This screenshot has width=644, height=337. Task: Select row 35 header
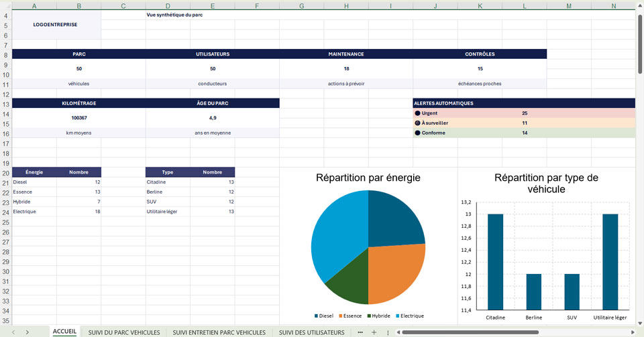coord(6,321)
